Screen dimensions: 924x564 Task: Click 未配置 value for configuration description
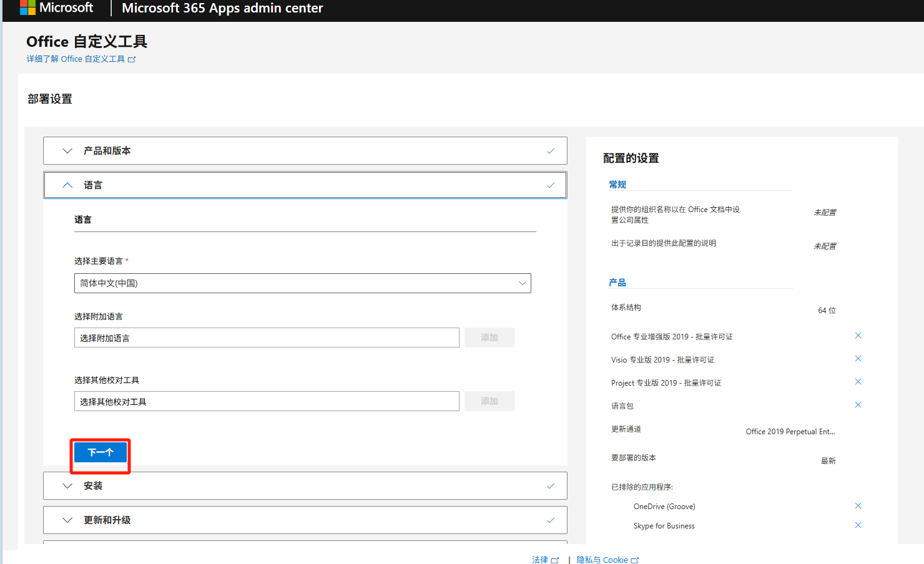tap(825, 246)
